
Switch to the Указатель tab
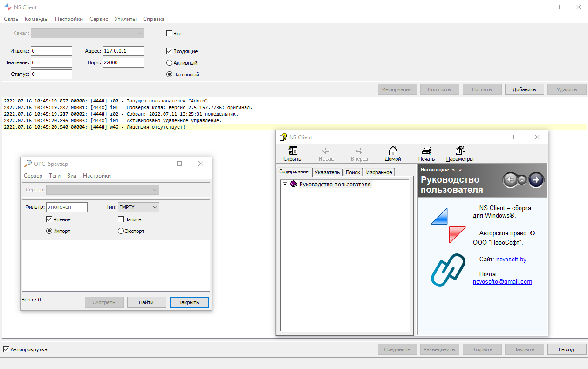pos(327,172)
